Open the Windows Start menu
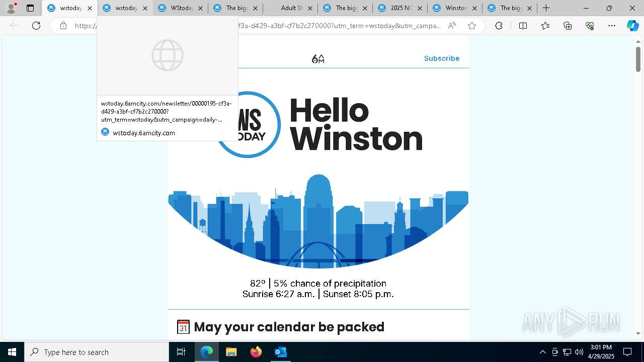This screenshot has height=362, width=644. coord(12,352)
